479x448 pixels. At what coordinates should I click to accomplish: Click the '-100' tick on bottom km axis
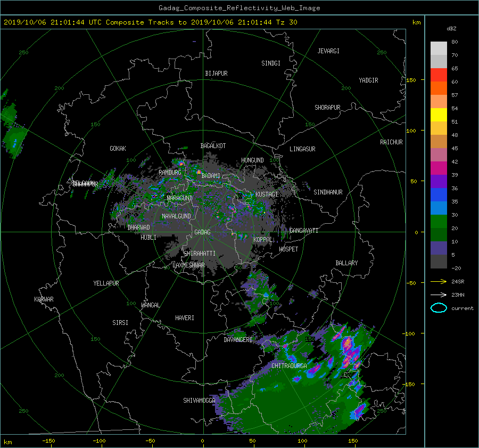(99, 441)
